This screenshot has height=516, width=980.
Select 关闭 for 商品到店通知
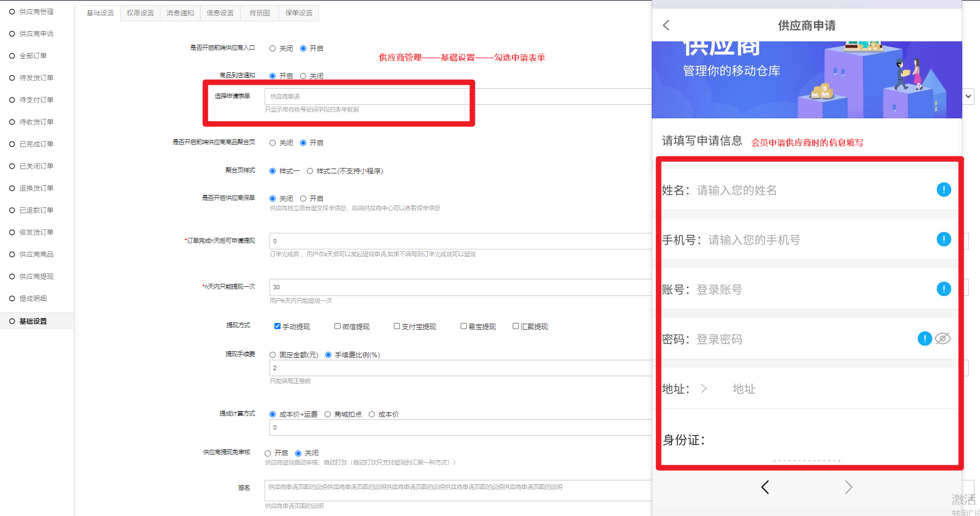[x=303, y=76]
